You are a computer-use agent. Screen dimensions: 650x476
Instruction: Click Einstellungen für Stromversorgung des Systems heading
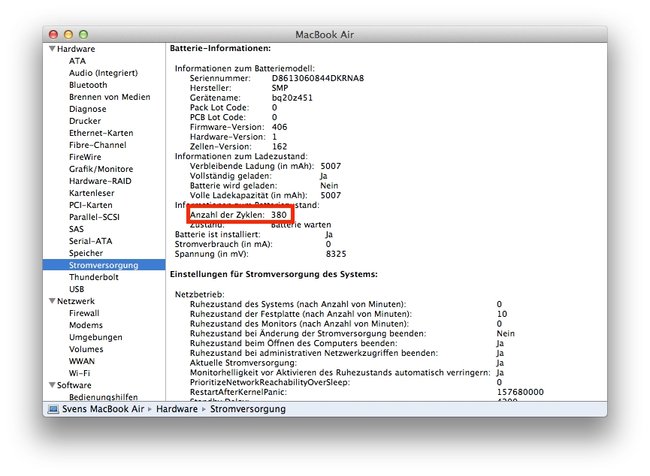click(x=274, y=274)
